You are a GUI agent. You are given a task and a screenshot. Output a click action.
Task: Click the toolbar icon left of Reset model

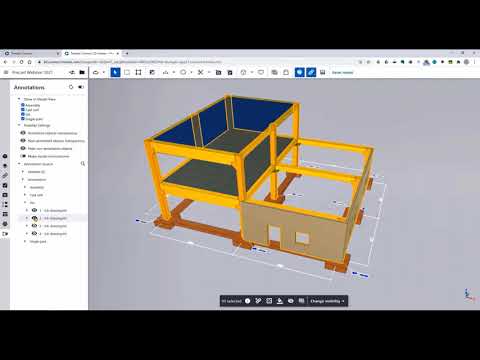[x=322, y=72]
